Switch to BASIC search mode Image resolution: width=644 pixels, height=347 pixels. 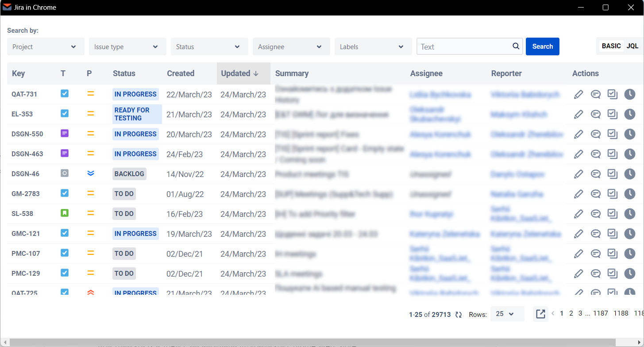[611, 46]
